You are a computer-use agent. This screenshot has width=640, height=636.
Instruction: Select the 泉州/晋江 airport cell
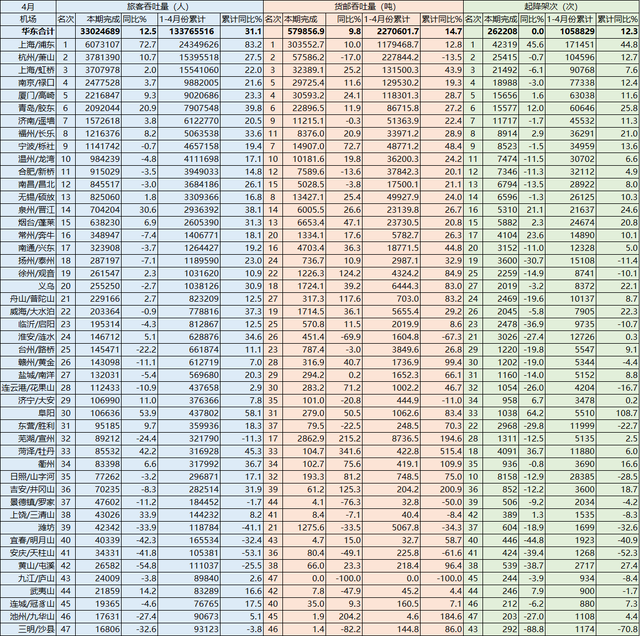pos(28,209)
